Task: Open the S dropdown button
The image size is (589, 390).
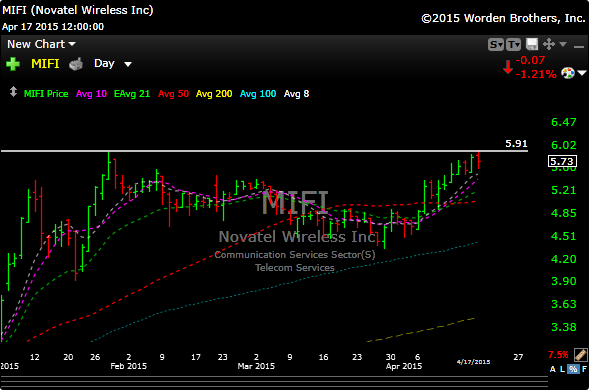Action: tap(495, 45)
